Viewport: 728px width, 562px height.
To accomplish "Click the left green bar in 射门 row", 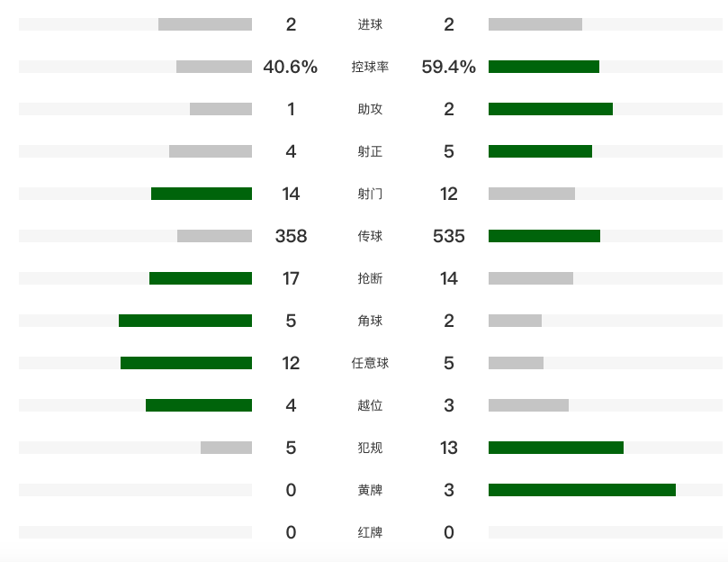I will pos(202,194).
